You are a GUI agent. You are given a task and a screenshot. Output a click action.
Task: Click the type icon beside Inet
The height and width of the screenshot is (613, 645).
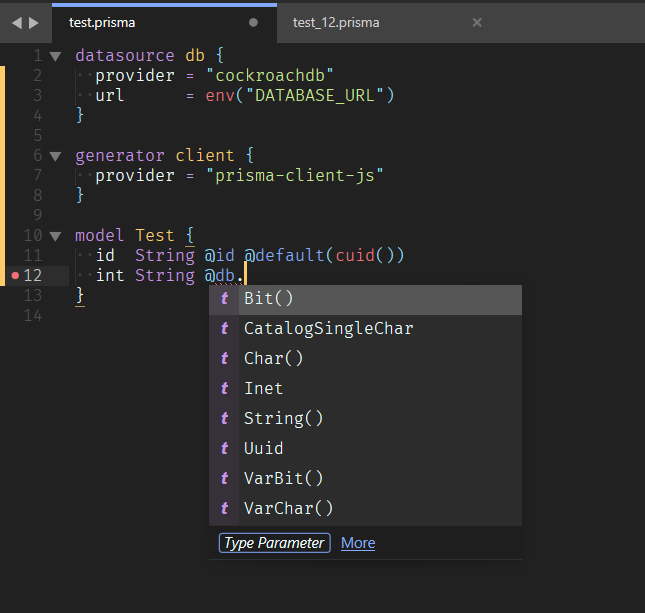pos(225,389)
